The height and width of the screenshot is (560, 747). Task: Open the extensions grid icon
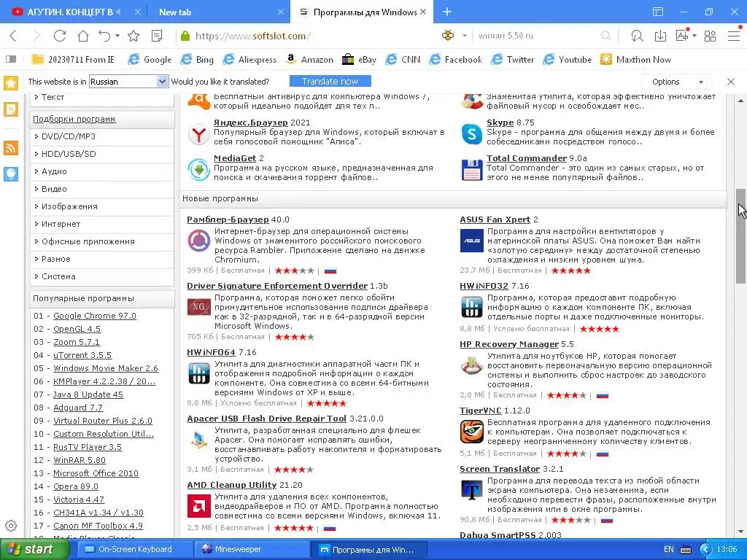[710, 36]
